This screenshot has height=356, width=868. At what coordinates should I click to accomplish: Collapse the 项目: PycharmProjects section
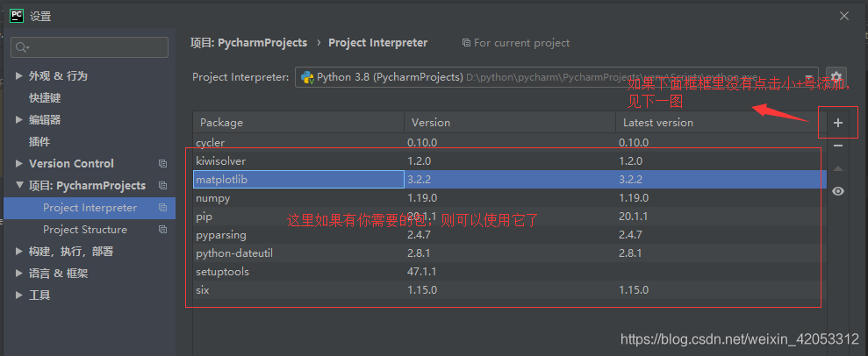[x=19, y=185]
